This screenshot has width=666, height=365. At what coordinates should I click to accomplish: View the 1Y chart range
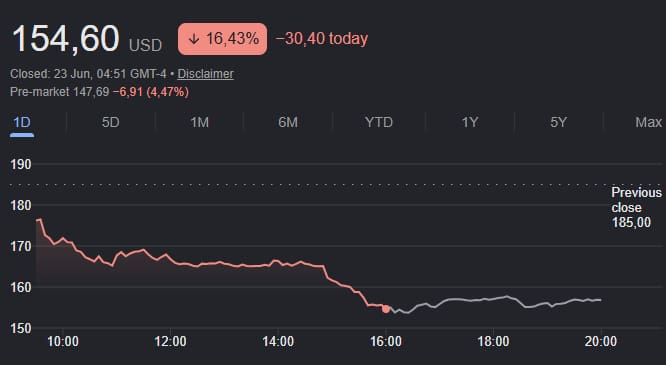tap(470, 122)
